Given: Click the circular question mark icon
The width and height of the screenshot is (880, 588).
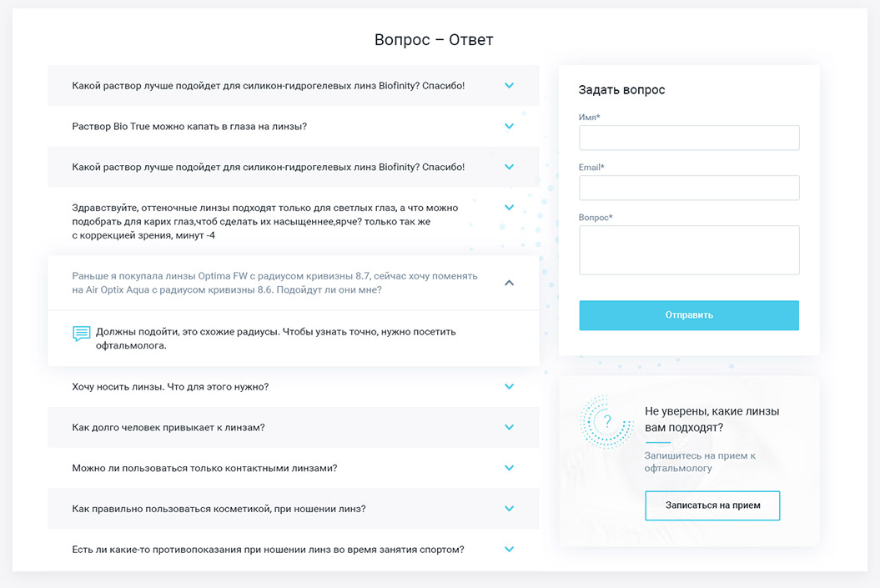Looking at the screenshot, I should [x=606, y=421].
